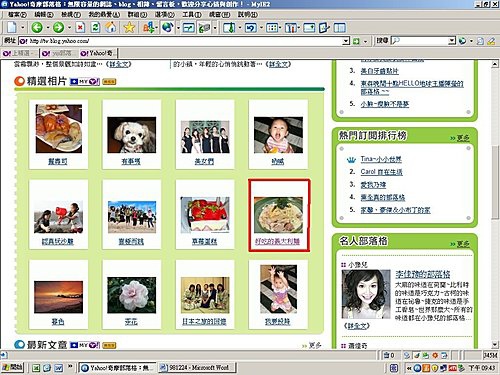Click the green Go icon beside address bar
Image resolution: width=500 pixels, height=375 pixels.
coord(356,41)
